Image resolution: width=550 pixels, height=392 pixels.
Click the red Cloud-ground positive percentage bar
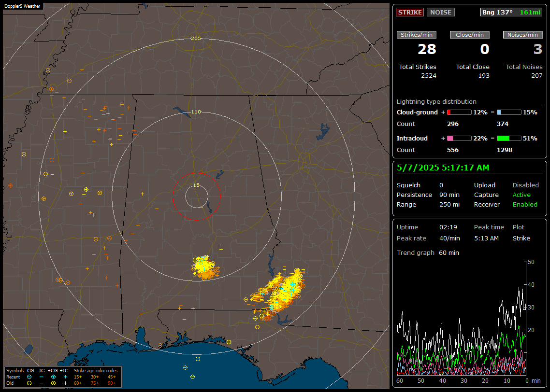click(x=459, y=112)
